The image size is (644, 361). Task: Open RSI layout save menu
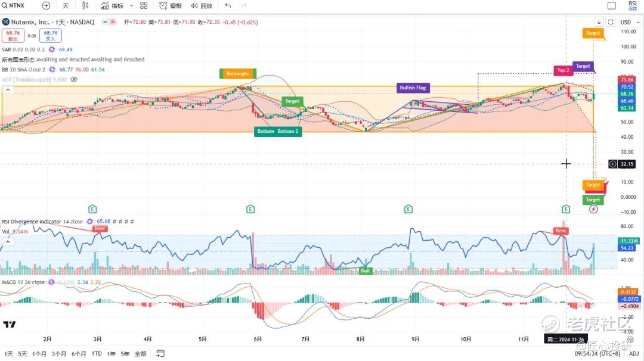[x=633, y=6]
